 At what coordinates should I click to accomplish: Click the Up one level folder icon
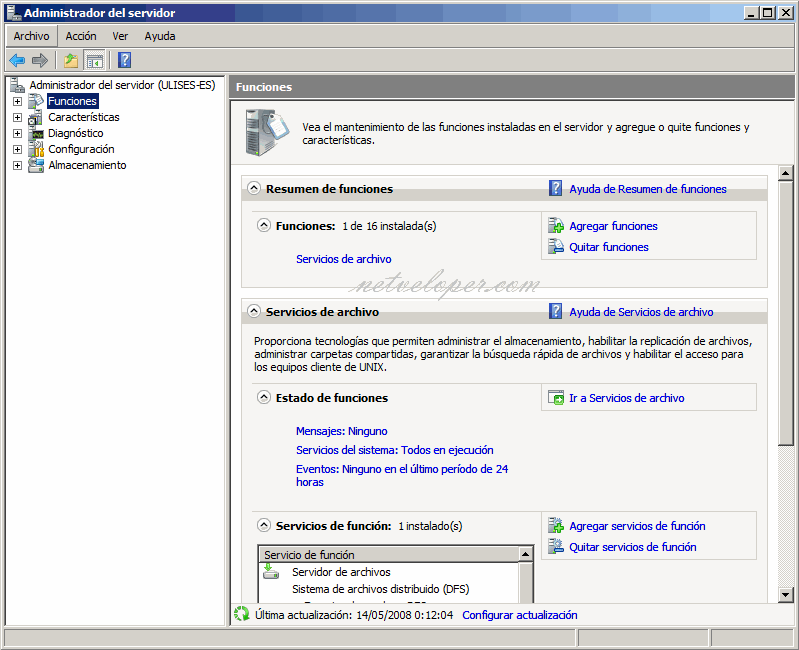point(71,60)
